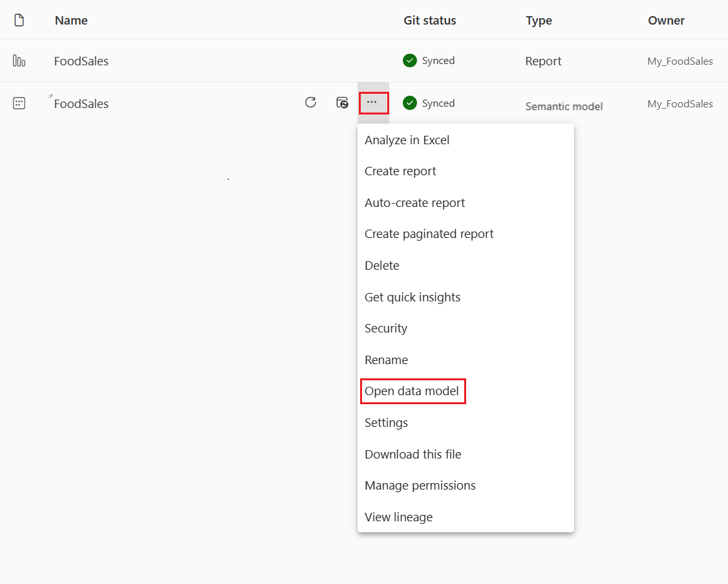
Task: Select Get quick insights
Action: pyautogui.click(x=412, y=297)
